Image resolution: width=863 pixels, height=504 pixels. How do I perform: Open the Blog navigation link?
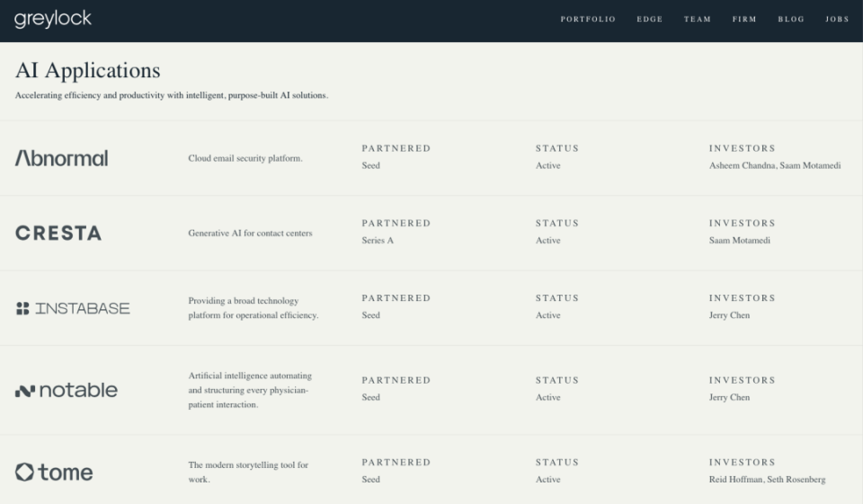point(791,19)
